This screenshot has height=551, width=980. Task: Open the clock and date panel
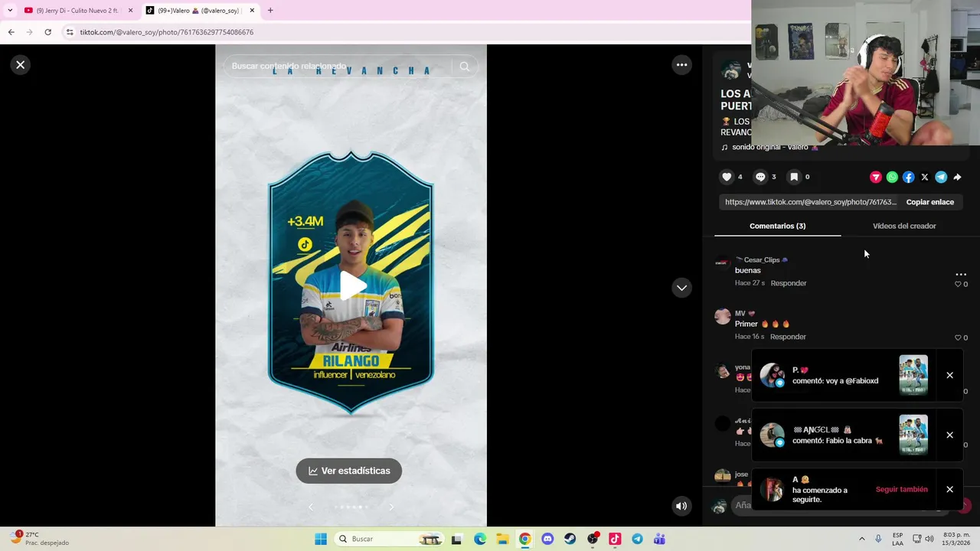click(x=956, y=539)
